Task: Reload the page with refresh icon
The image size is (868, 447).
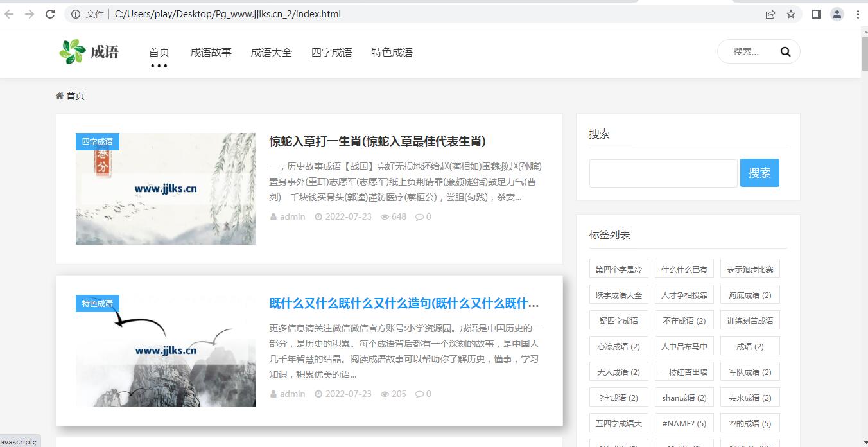Action: click(x=50, y=14)
